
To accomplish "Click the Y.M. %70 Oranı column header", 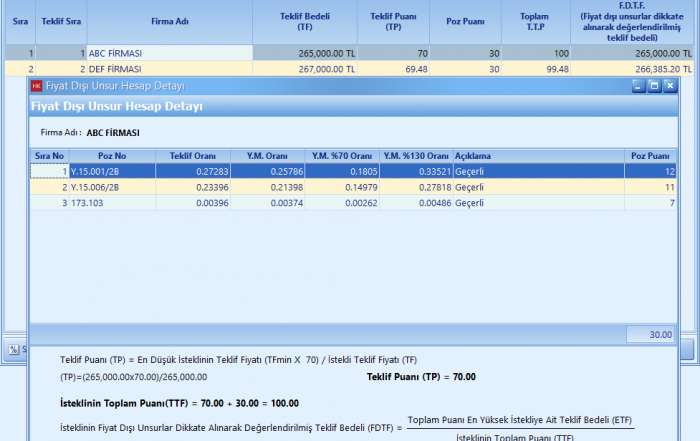I will pyautogui.click(x=342, y=156).
